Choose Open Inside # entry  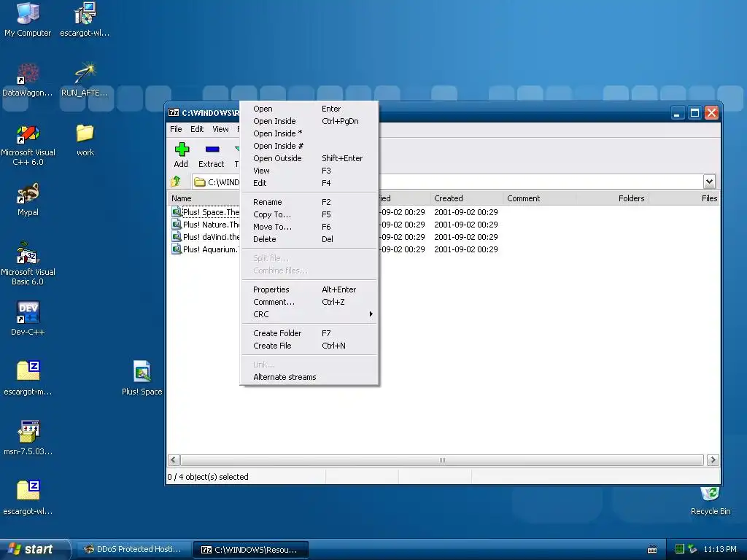tap(309, 146)
